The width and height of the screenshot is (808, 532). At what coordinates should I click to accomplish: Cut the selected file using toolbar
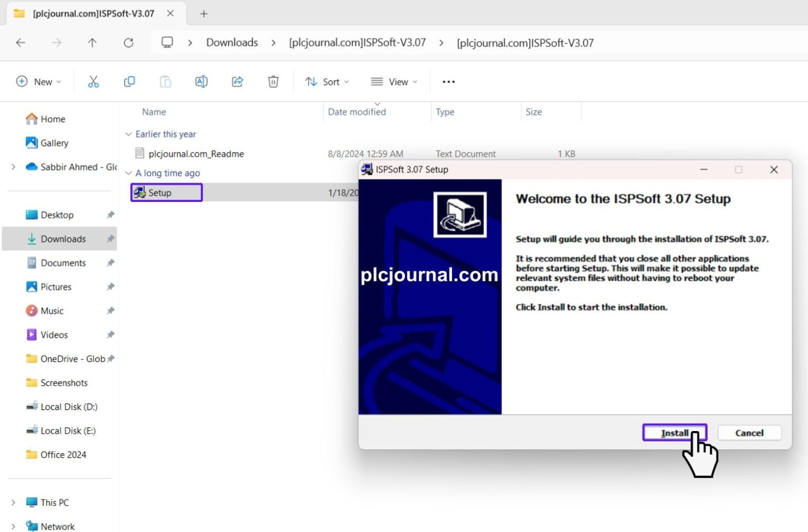coord(93,81)
